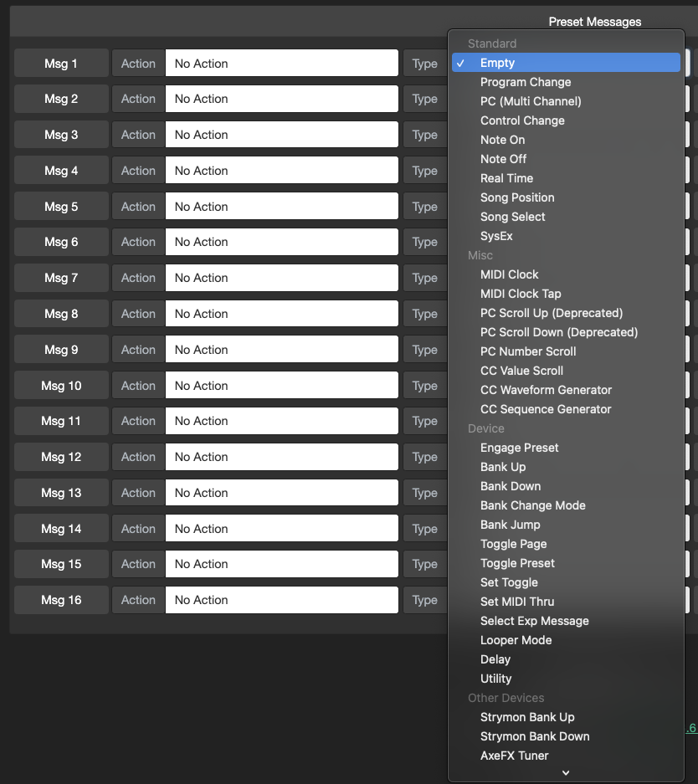Click the Msg 12 button
Screen dimensions: 698x784
[x=61, y=457]
